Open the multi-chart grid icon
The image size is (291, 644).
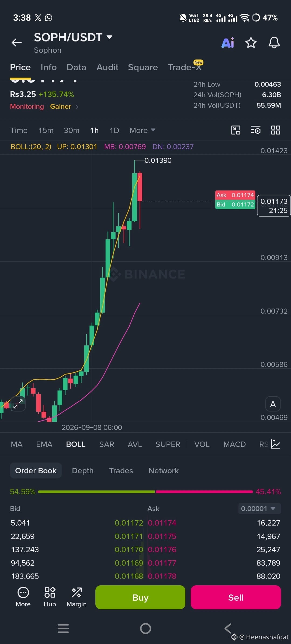coord(276,130)
